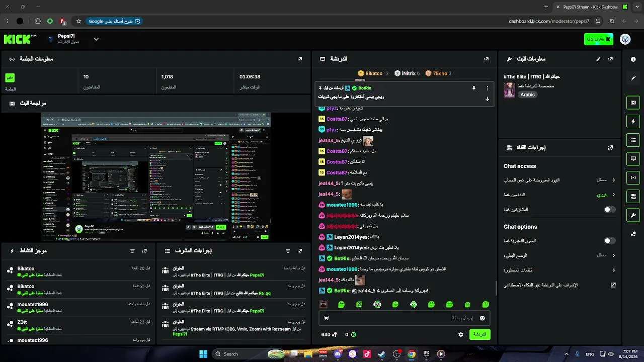The image size is (644, 362).
Task: Pop out the معلومات الجلسة panel
Action: click(x=300, y=59)
